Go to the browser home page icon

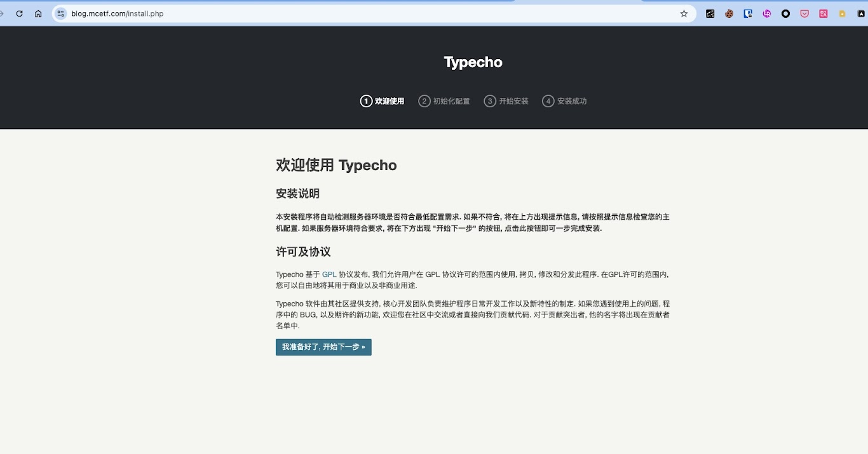38,13
